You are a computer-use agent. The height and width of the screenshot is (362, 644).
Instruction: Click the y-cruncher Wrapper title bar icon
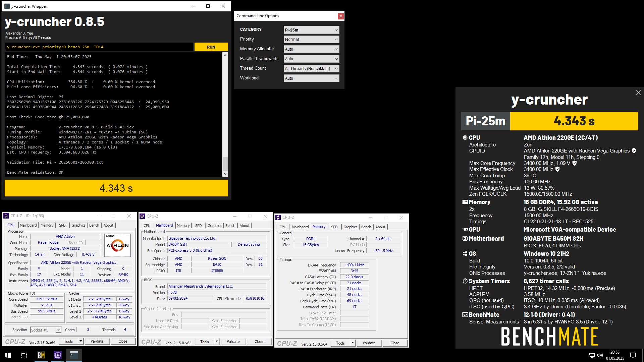point(7,6)
